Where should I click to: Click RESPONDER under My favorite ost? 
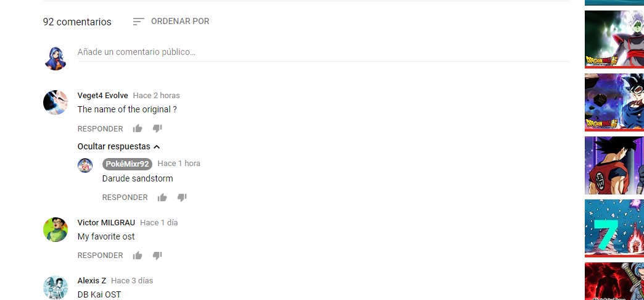pyautogui.click(x=100, y=255)
